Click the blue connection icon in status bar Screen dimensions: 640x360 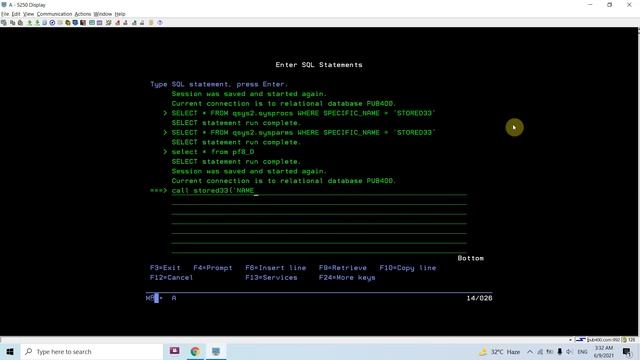(x=580, y=340)
